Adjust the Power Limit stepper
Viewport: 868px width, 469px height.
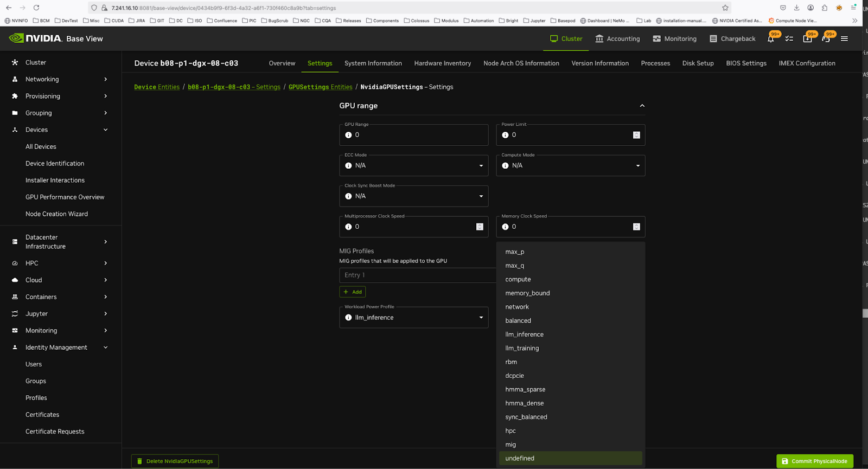tap(636, 135)
